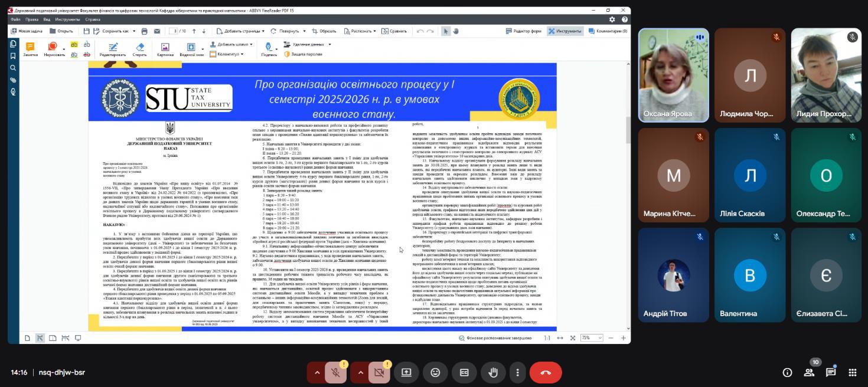
Task: Click the page number input field
Action: [174, 31]
